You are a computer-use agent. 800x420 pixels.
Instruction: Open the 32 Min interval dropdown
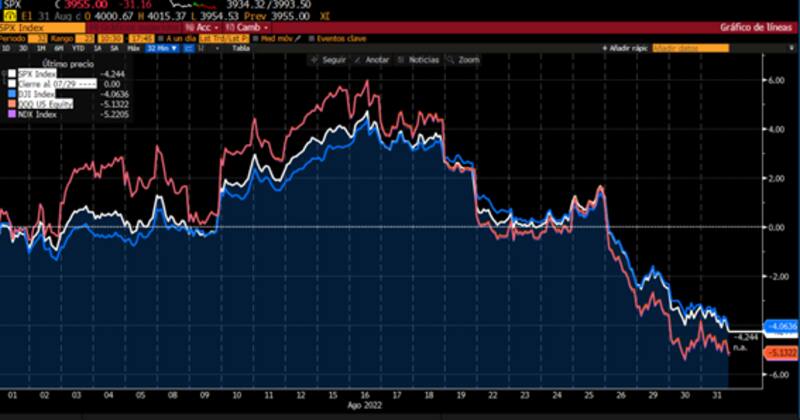(x=157, y=47)
